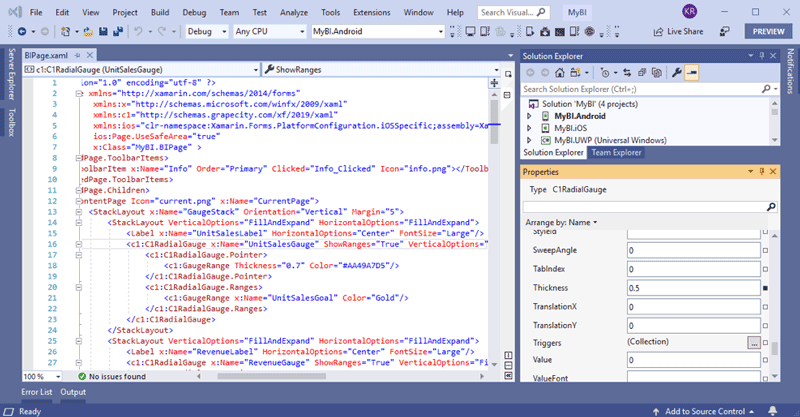Click Switch Views icon in Solution Explorer
The height and width of the screenshot is (417, 800).
pyautogui.click(x=576, y=72)
